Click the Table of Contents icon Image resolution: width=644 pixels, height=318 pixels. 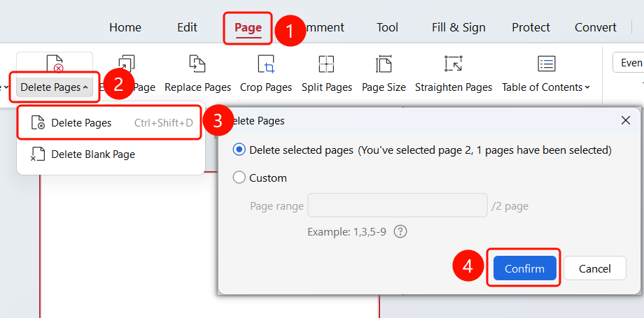coord(547,64)
